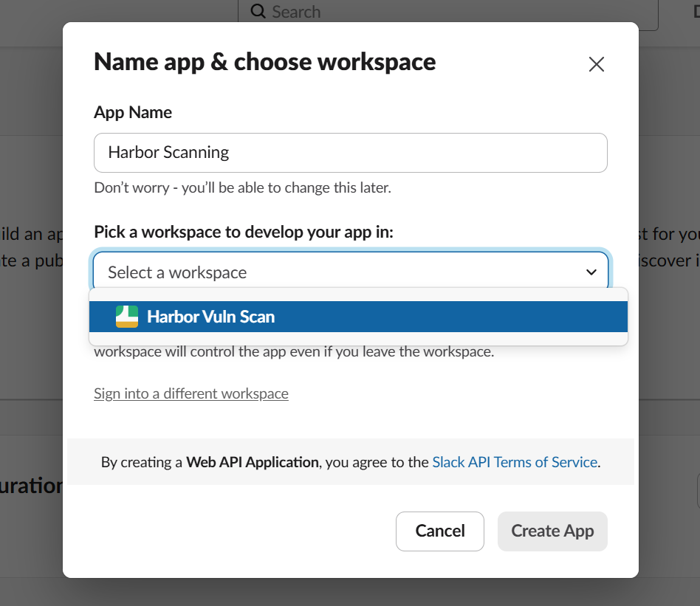This screenshot has width=700, height=606.
Task: Click the Harbor Vuln Scan workspace logo
Action: (127, 317)
